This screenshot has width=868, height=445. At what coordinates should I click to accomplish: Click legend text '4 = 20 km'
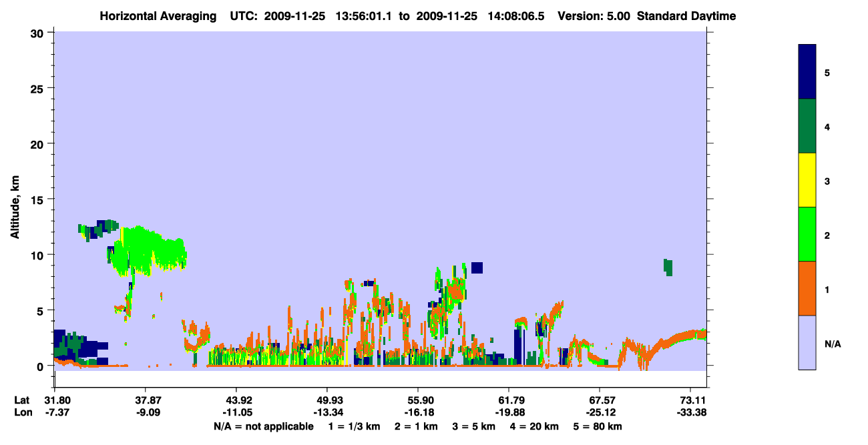click(x=533, y=426)
